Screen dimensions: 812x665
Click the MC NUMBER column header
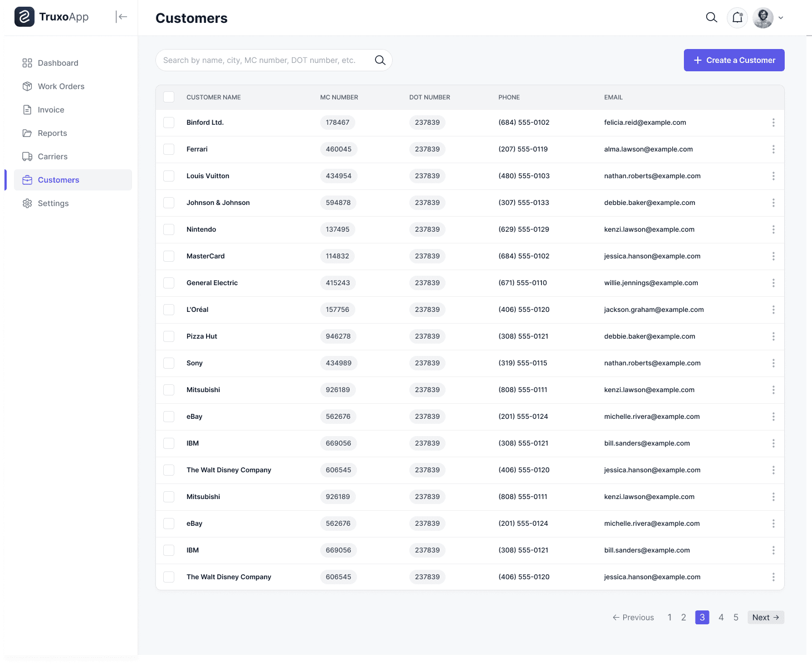coord(339,97)
